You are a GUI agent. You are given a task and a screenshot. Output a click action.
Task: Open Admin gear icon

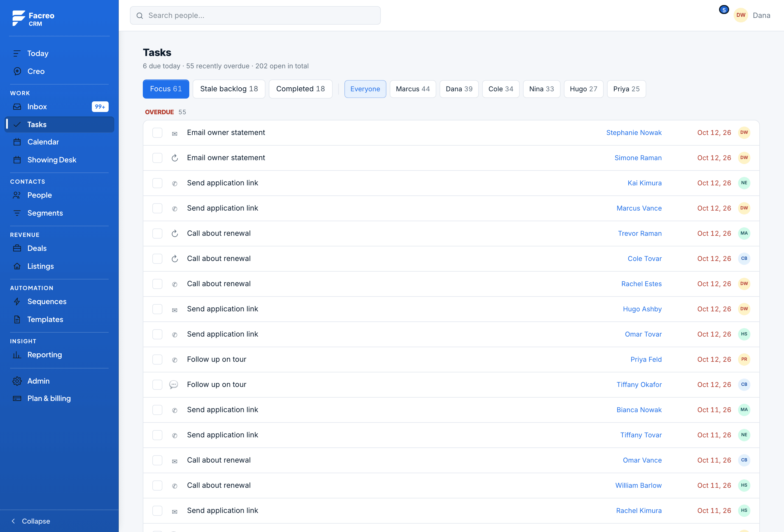[x=17, y=381]
